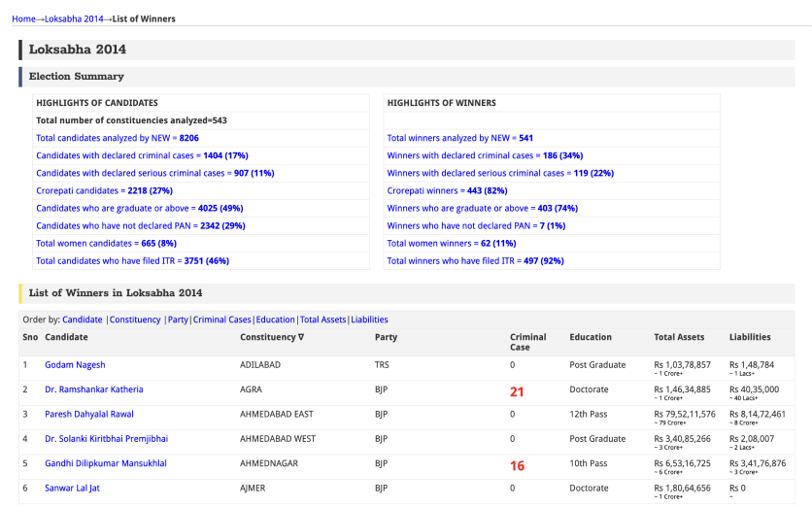Click the HIGHLIGHTS OF CANDIDATES heading
This screenshot has width=812, height=506.
pyautogui.click(x=97, y=103)
